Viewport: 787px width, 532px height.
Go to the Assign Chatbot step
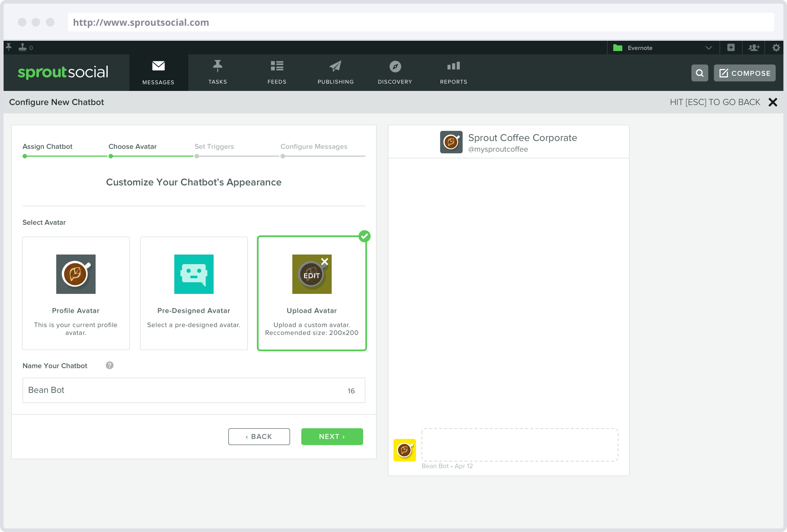(47, 147)
